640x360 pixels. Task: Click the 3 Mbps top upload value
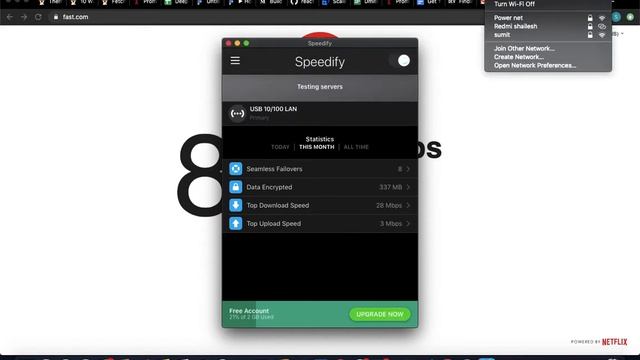(x=391, y=224)
